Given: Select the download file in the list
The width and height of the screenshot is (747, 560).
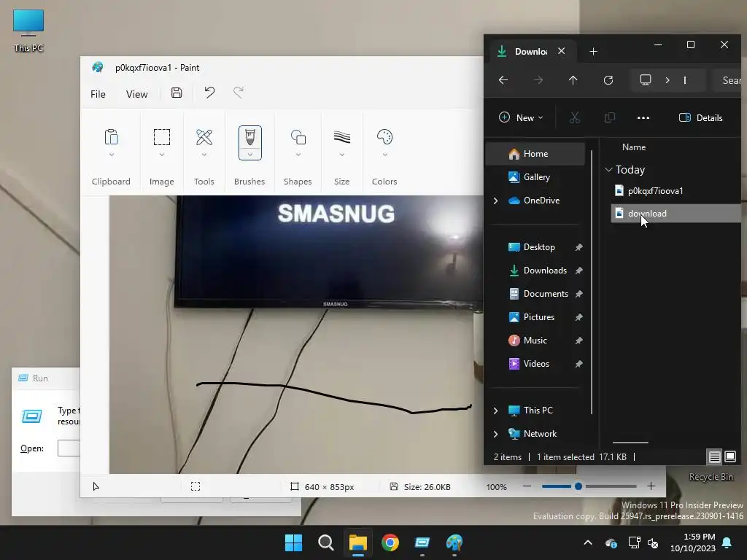Looking at the screenshot, I should point(676,214).
